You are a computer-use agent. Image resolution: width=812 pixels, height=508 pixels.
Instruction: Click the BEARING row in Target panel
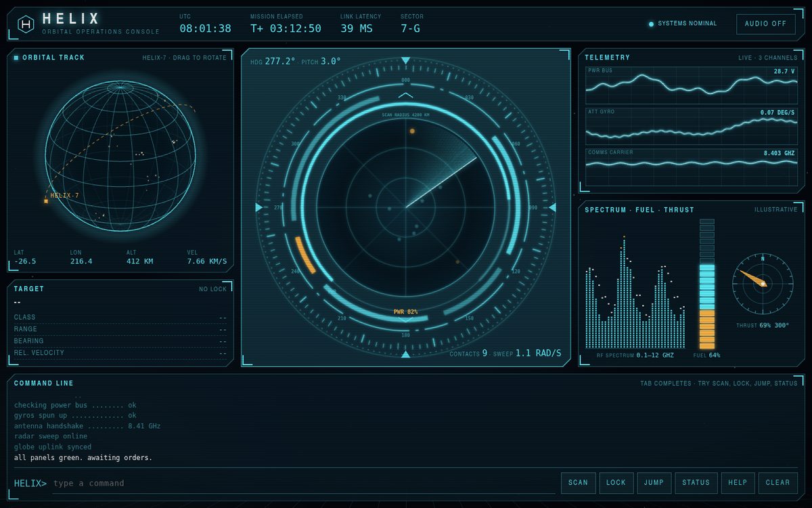click(x=120, y=341)
